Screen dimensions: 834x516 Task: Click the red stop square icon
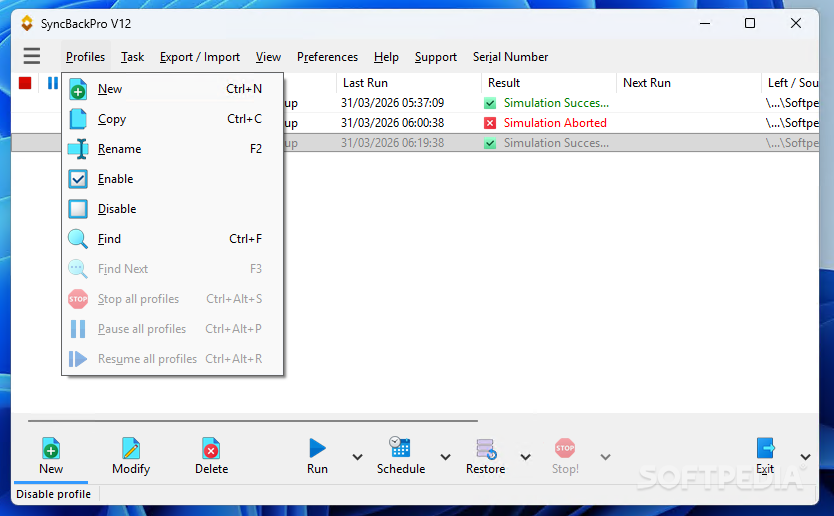pos(25,83)
